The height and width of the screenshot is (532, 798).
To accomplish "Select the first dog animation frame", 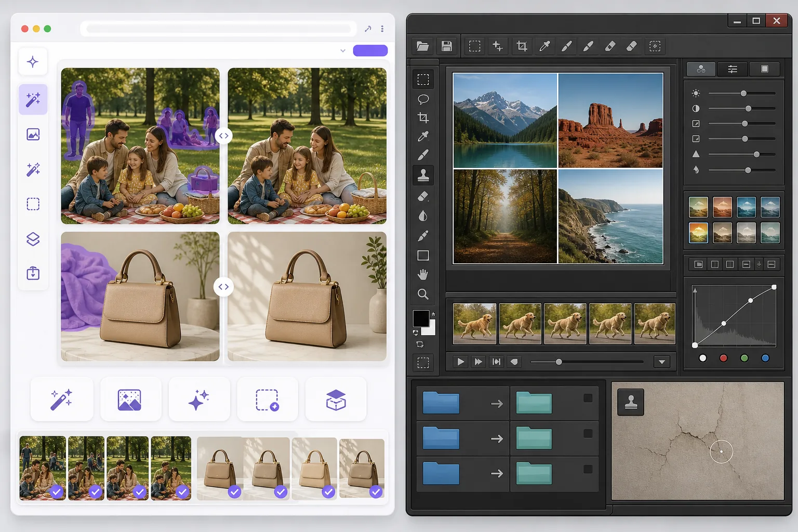I will click(x=475, y=324).
